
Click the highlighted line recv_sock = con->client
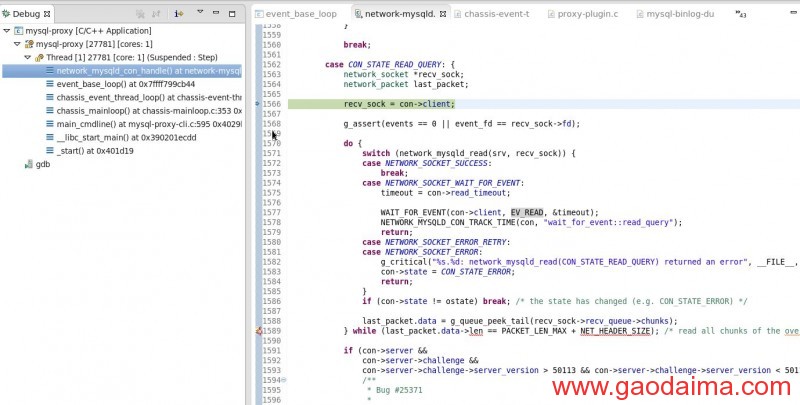399,104
